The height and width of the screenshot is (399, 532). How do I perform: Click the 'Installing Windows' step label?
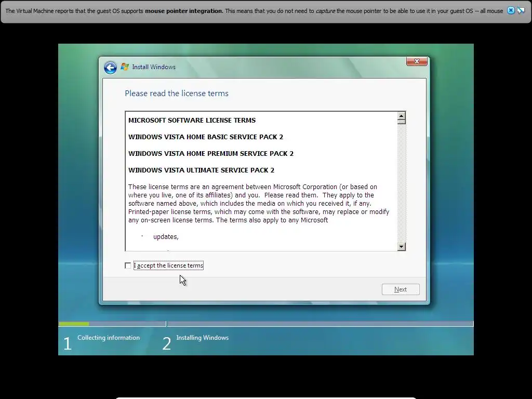[203, 338]
